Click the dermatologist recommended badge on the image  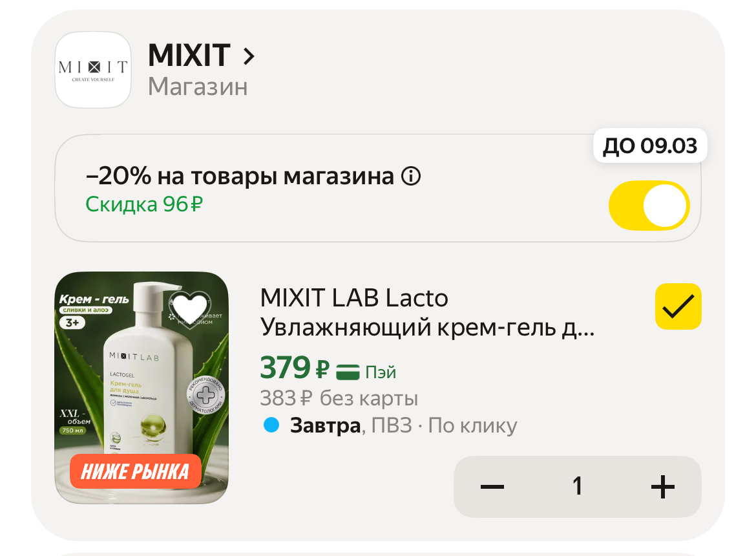tap(205, 393)
